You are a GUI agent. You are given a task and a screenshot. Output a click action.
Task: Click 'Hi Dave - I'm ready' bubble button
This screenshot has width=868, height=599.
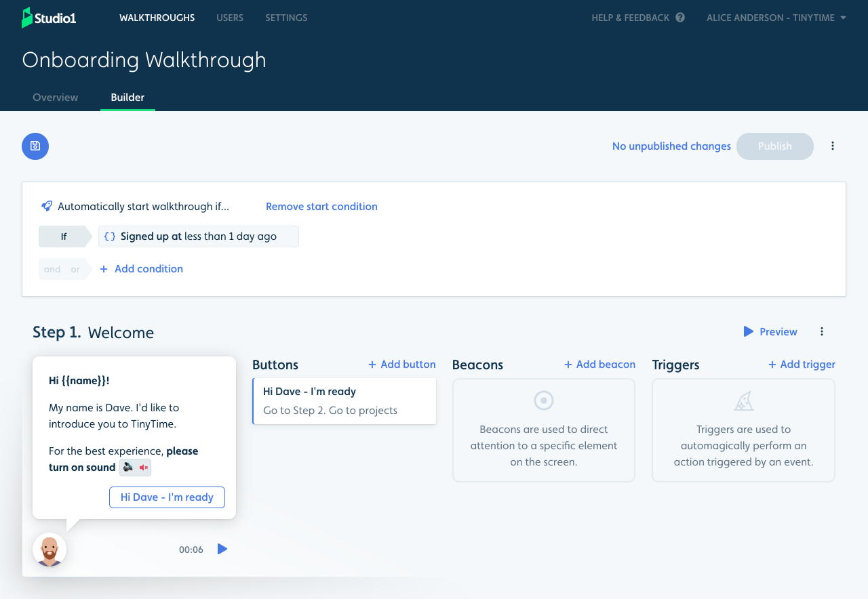167,497
